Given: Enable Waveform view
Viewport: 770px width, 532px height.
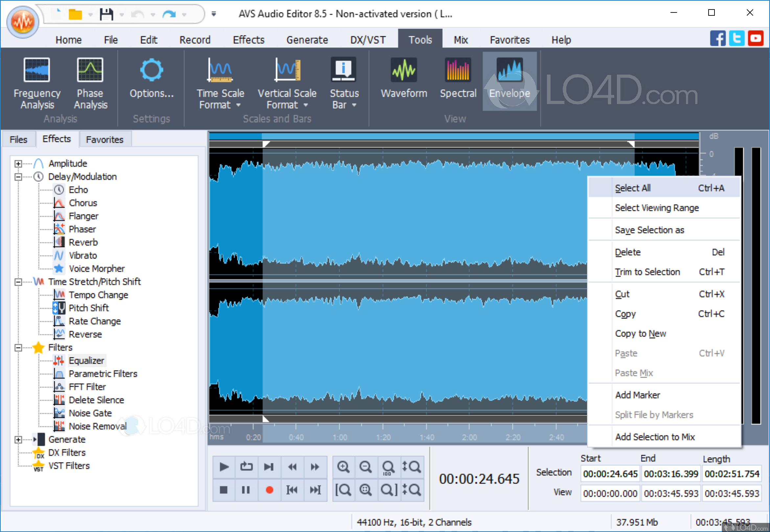Looking at the screenshot, I should pos(403,80).
